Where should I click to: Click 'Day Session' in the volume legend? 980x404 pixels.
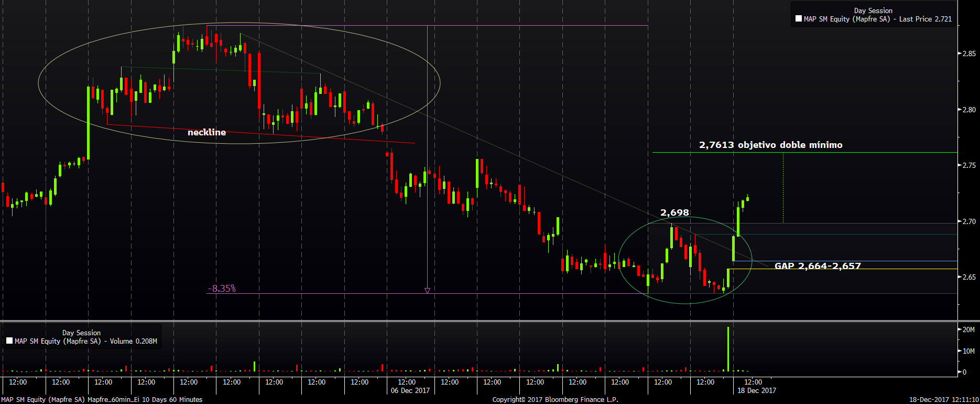click(x=81, y=333)
